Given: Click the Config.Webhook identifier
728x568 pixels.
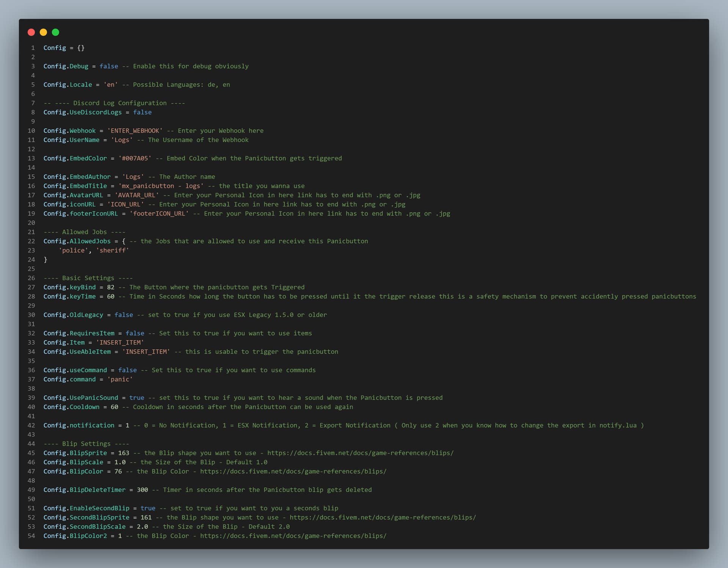Looking at the screenshot, I should 69,130.
